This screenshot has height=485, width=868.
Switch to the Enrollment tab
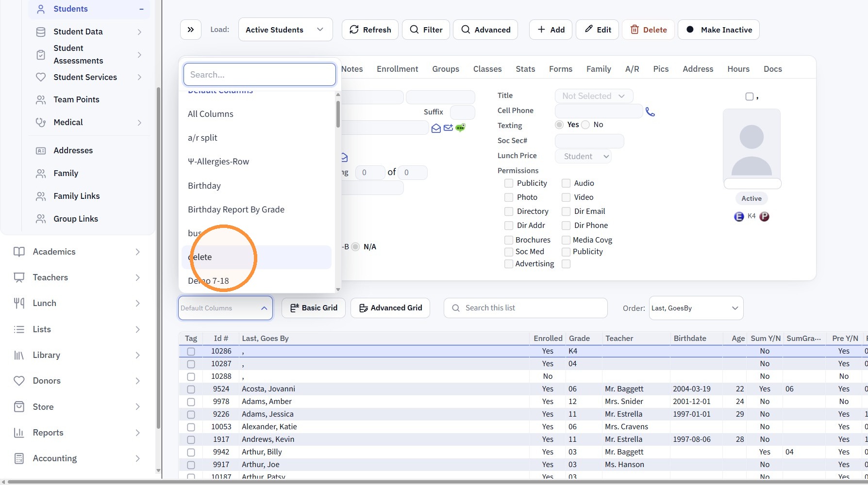(397, 69)
